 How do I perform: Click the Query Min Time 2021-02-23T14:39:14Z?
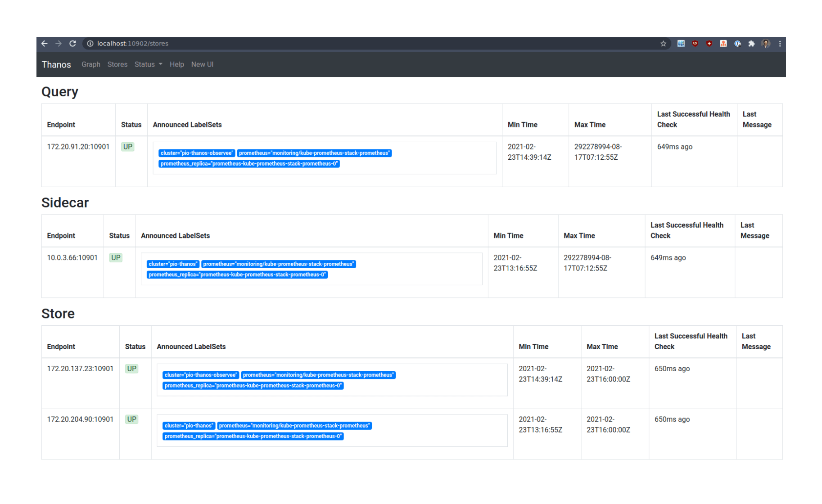[529, 152]
